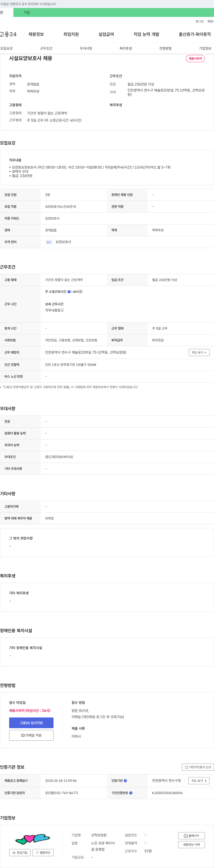Click the 회원가입 link at top right
The image size is (214, 868).
pyautogui.click(x=211, y=22)
